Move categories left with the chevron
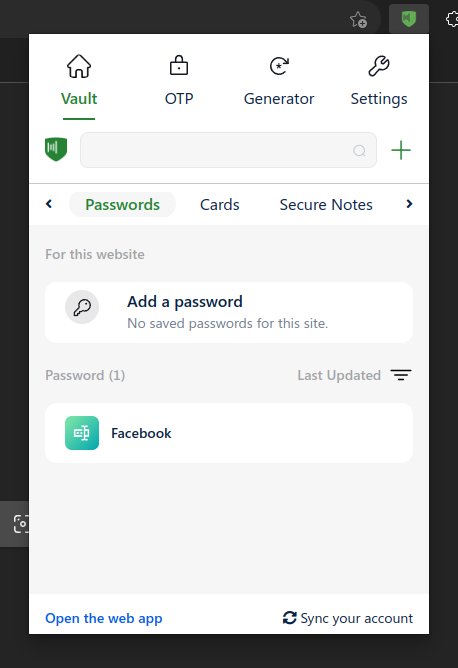This screenshot has width=458, height=668. 49,204
